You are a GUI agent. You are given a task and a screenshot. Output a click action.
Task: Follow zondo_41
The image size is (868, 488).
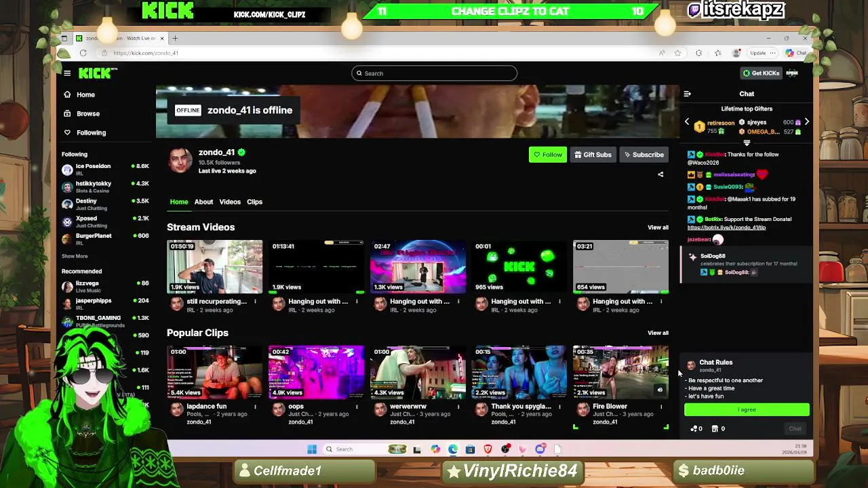(547, 155)
